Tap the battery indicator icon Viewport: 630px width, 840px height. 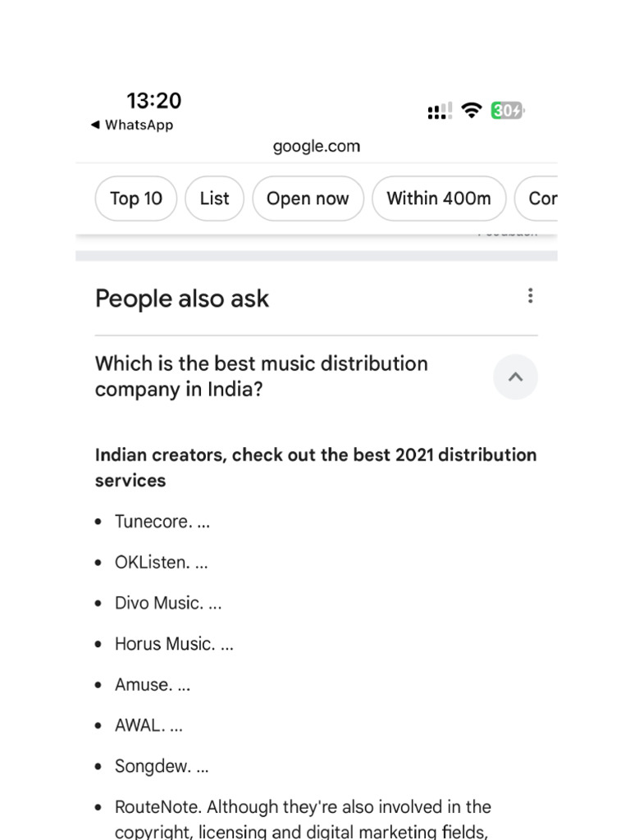pos(507,110)
